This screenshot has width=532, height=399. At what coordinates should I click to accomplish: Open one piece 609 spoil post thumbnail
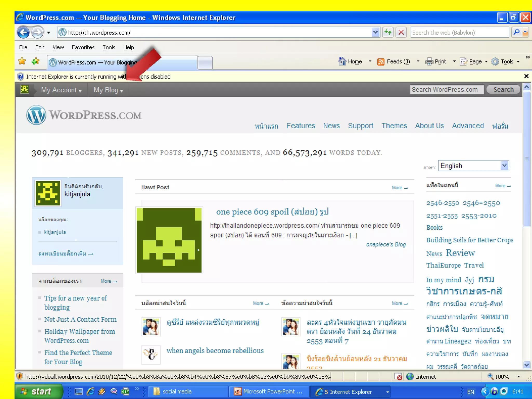pos(169,240)
